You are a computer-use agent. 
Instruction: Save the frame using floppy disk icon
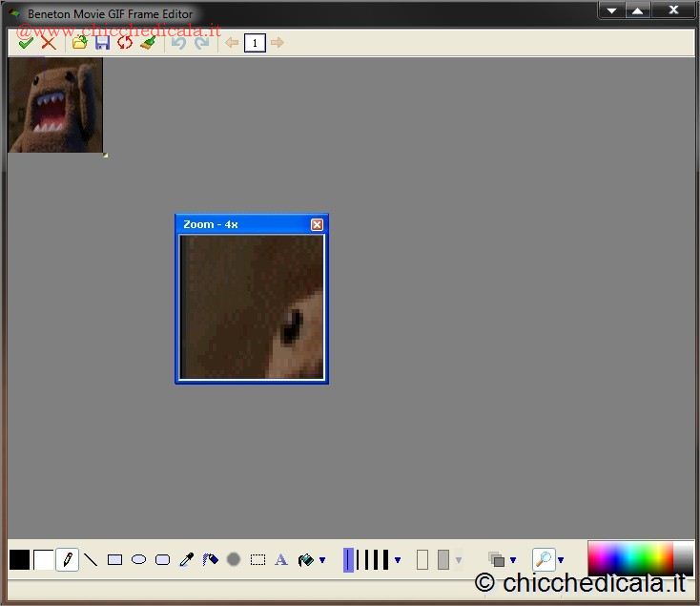click(102, 43)
